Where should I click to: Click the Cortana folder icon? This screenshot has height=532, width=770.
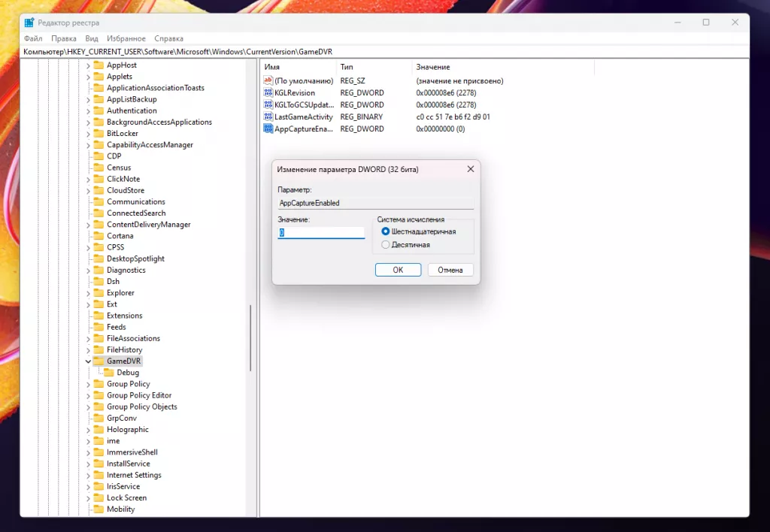point(99,236)
